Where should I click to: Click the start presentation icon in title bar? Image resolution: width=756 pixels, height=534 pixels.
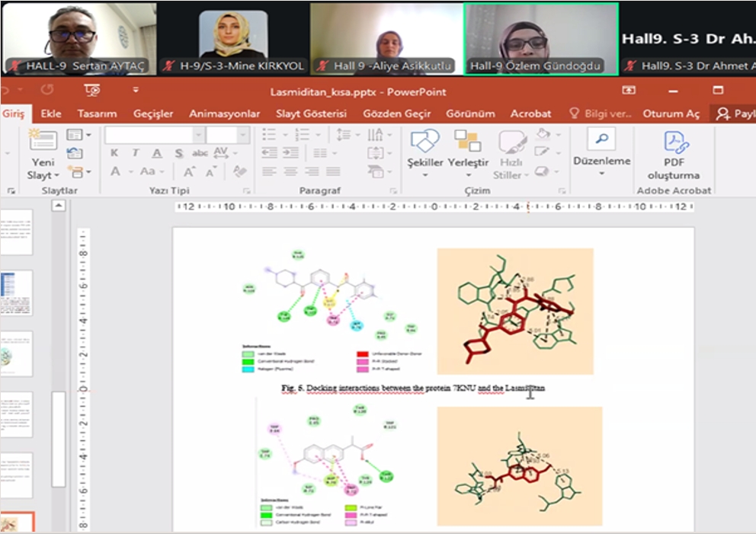(x=93, y=91)
